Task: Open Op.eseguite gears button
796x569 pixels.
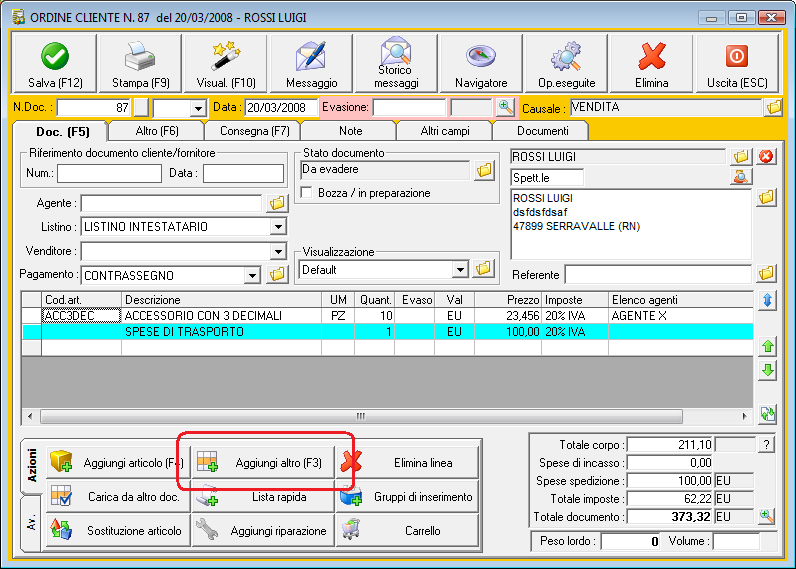Action: click(x=567, y=64)
